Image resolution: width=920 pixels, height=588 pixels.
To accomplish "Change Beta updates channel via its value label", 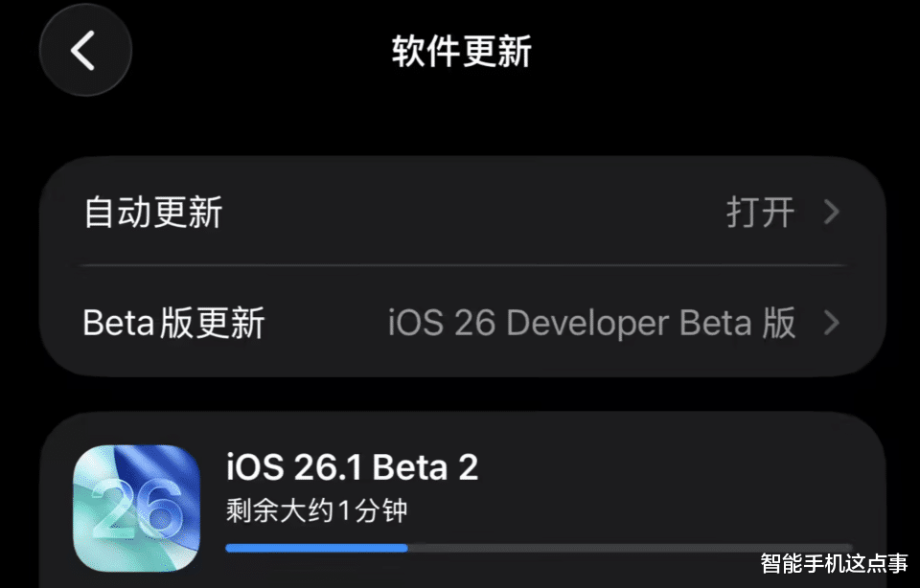I will pyautogui.click(x=594, y=324).
